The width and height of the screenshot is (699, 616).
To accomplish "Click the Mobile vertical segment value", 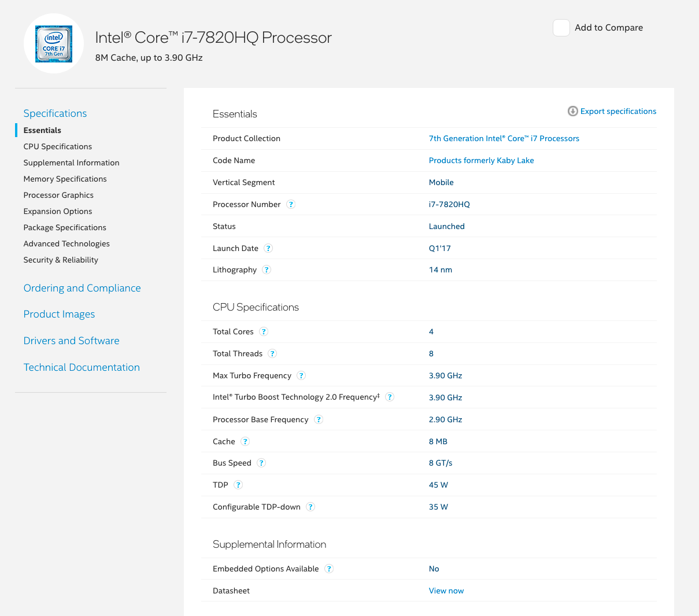I will pos(441,182).
